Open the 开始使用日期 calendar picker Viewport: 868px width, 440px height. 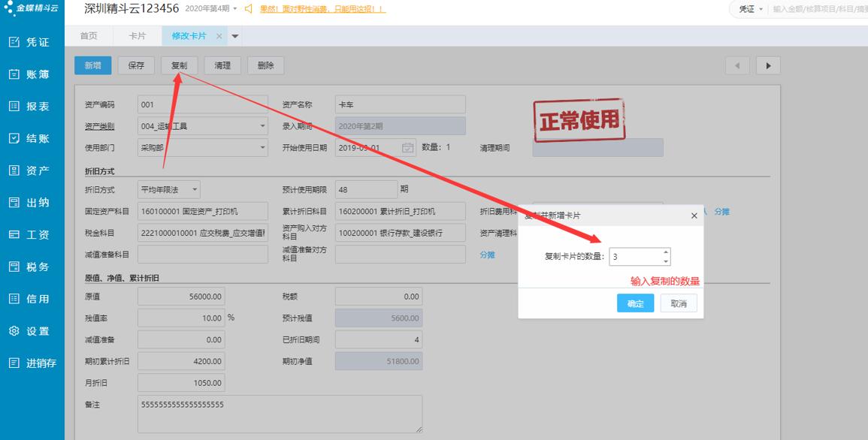click(407, 147)
